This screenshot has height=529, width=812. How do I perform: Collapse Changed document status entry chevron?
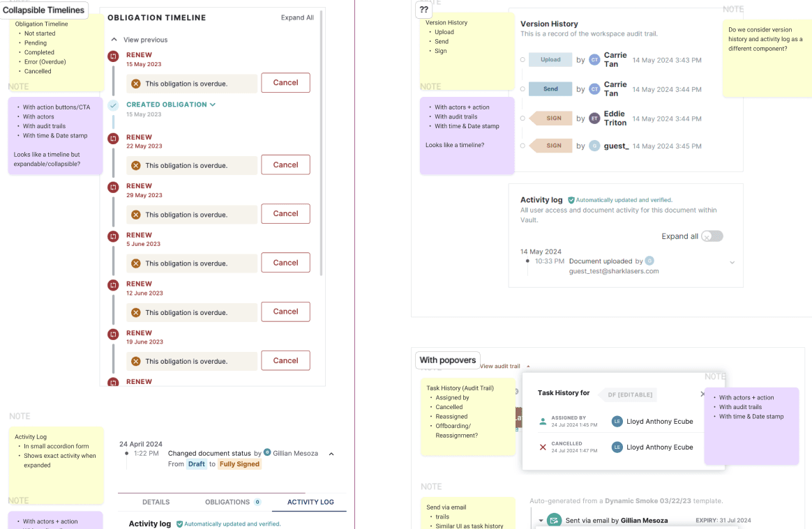coord(331,454)
